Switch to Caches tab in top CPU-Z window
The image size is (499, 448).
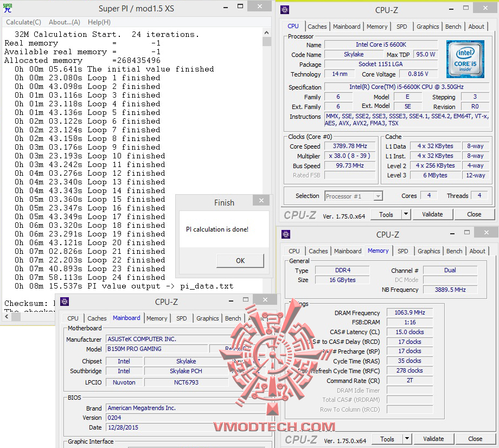[317, 27]
